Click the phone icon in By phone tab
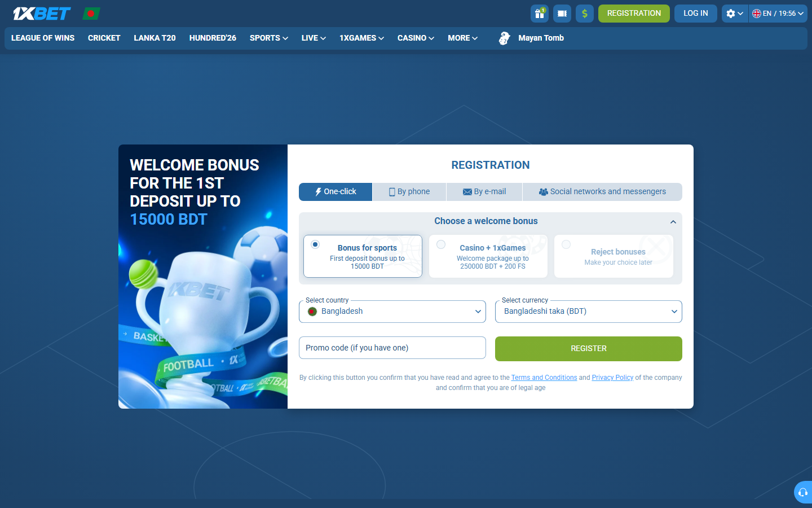812x508 pixels. (x=392, y=192)
